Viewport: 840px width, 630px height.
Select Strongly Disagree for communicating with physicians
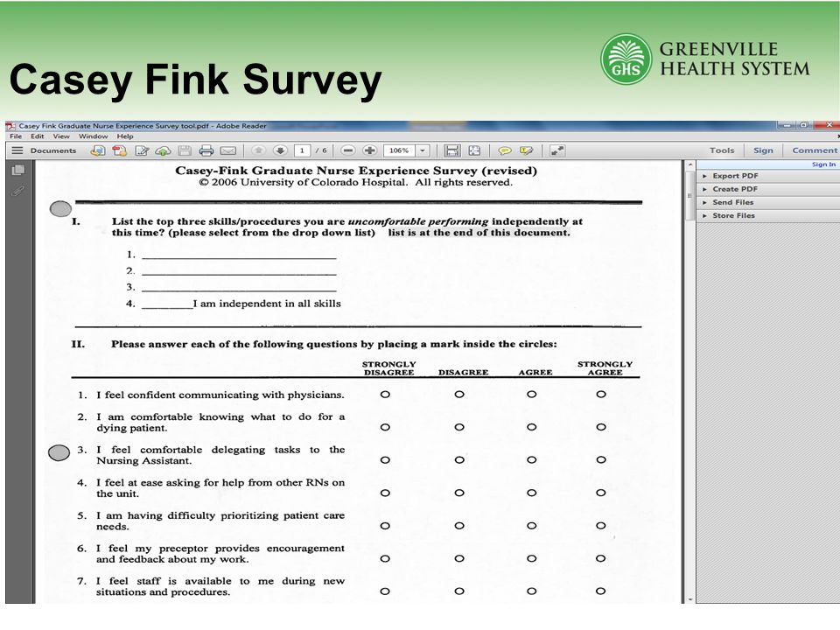[x=385, y=395]
